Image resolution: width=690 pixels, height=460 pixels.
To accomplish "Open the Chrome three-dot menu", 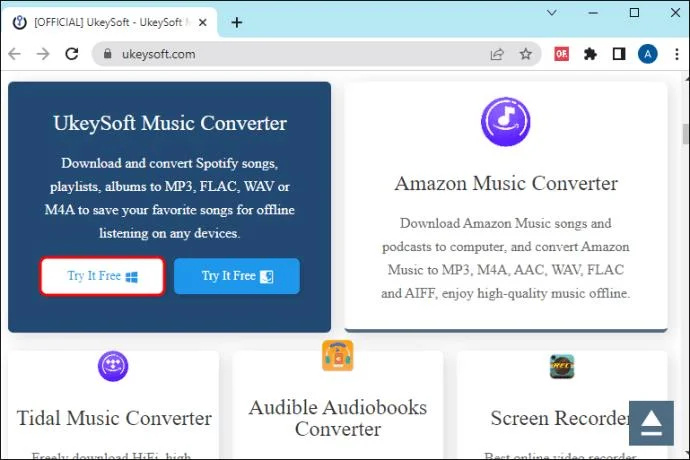I will 677,54.
